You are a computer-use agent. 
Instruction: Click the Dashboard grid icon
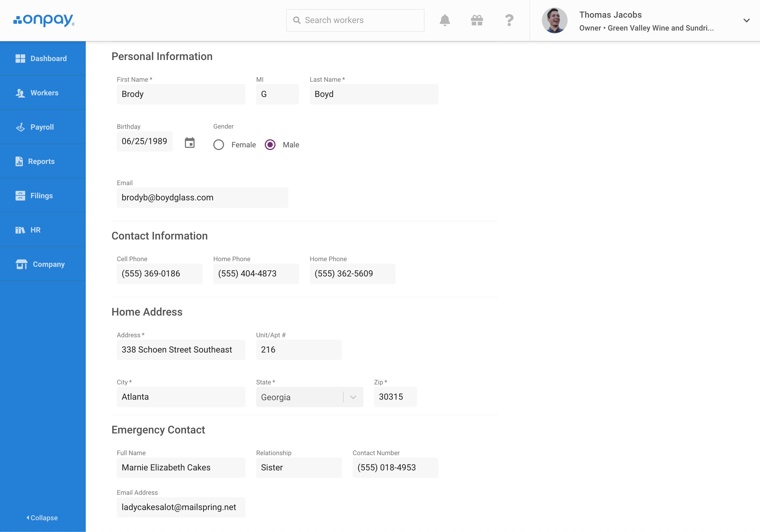(20, 59)
